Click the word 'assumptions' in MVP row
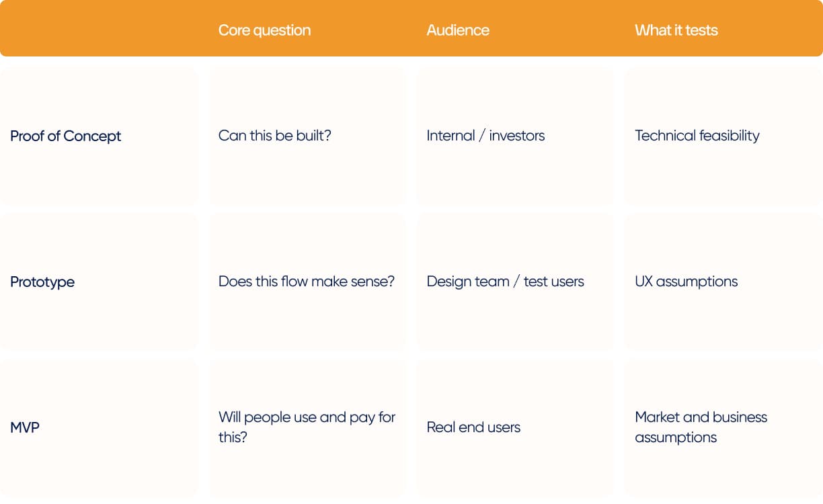Screen dimensions: 823x504 pyautogui.click(x=676, y=437)
